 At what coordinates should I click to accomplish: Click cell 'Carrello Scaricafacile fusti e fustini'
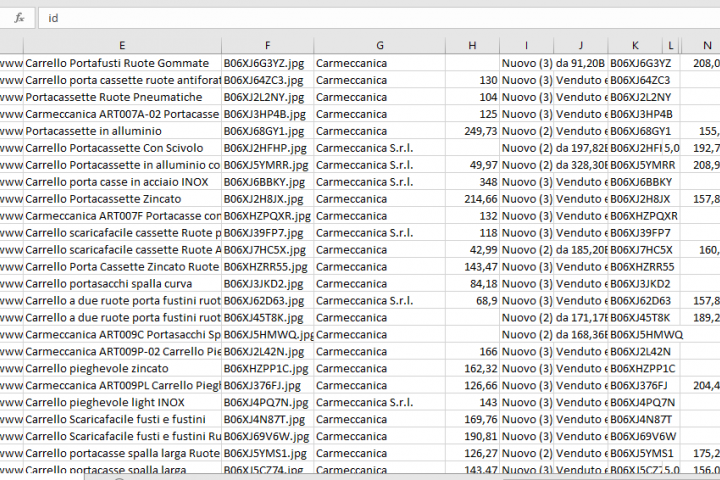click(122, 419)
